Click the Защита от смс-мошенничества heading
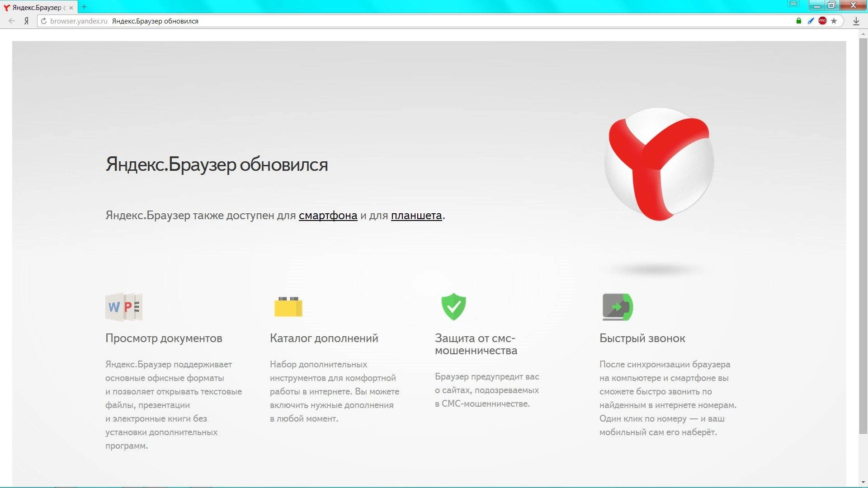 [x=476, y=344]
